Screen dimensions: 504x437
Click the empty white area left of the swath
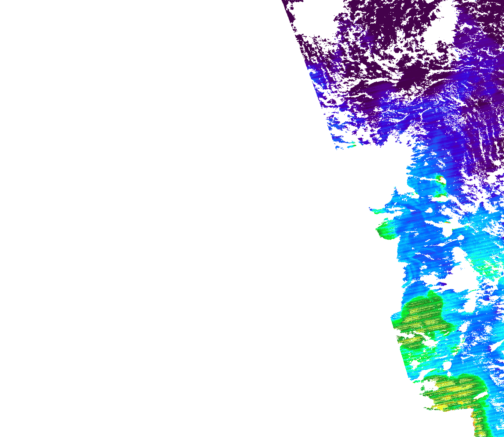pos(153,214)
